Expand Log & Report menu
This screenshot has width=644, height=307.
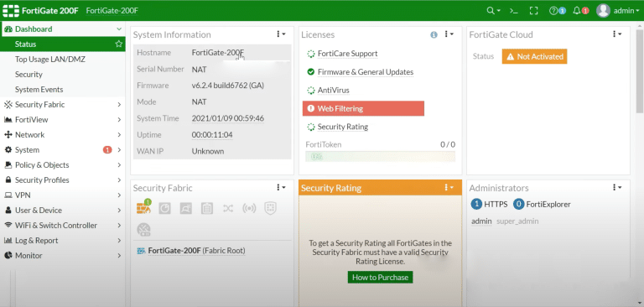[62, 241]
